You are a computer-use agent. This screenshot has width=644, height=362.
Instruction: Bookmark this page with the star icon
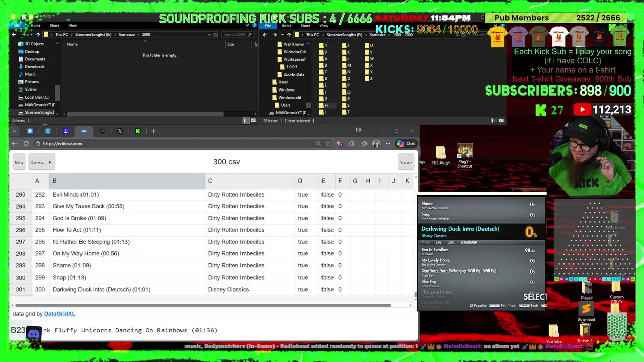[x=328, y=144]
